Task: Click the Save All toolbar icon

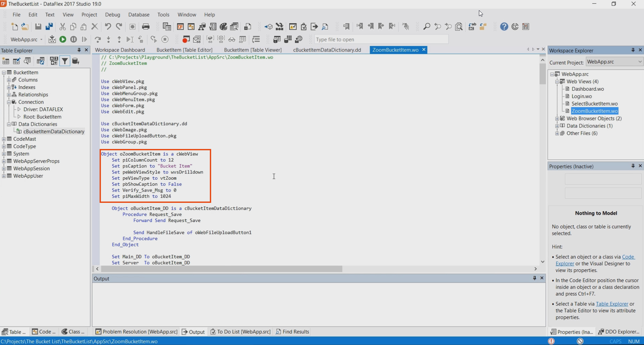Action: point(49,27)
